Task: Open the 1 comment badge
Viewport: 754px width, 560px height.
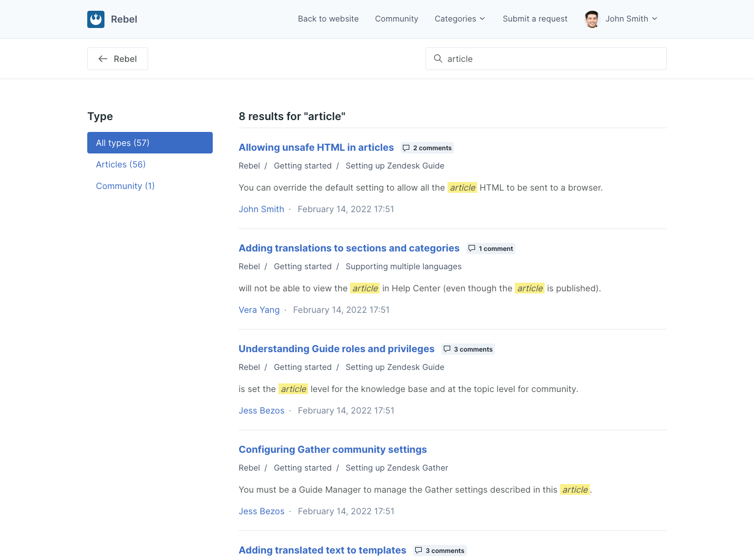Action: [491, 249]
